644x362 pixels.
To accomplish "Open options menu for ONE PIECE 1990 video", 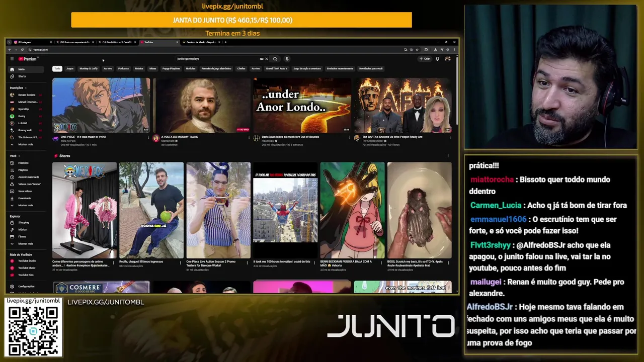I will (148, 137).
